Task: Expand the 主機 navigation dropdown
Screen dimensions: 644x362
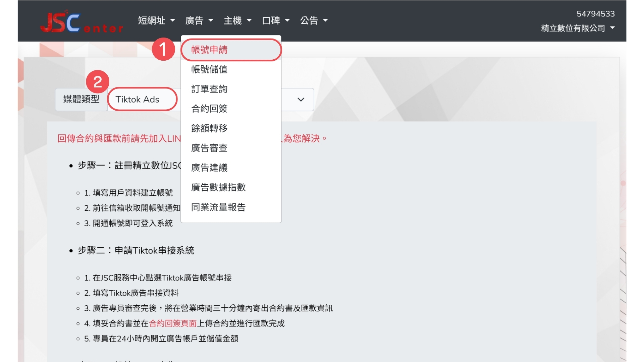Action: coord(237,21)
